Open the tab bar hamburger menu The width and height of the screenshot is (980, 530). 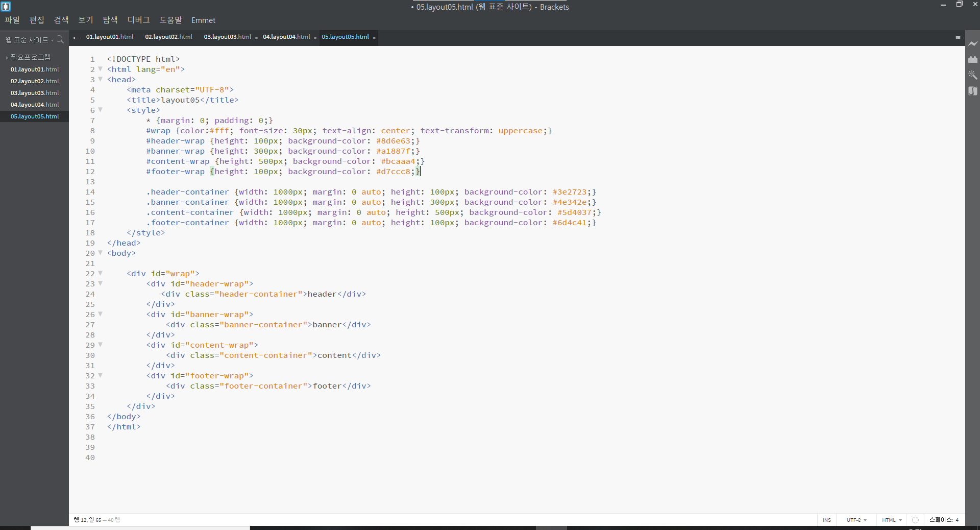(x=958, y=37)
